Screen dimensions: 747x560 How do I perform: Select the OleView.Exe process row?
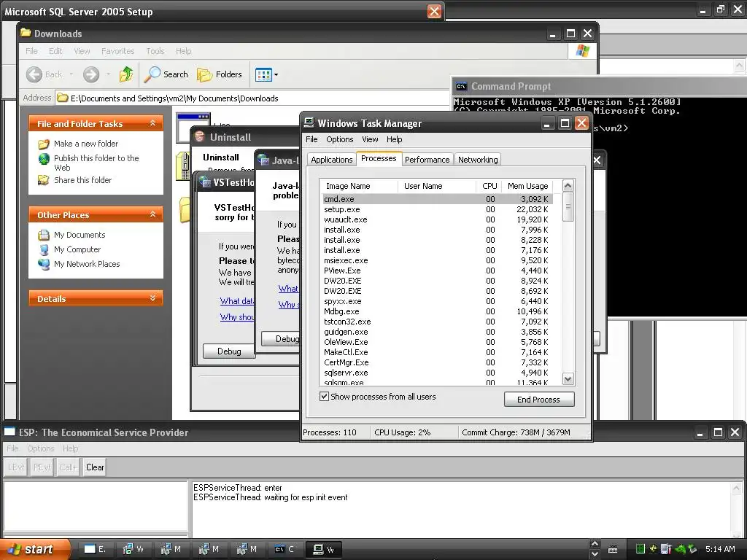pos(438,342)
